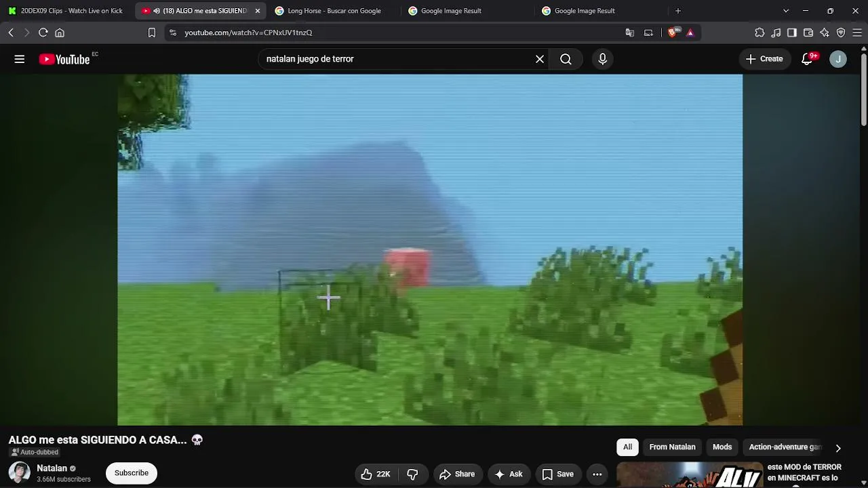Save the video to a playlist
868x488 pixels.
pyautogui.click(x=557, y=474)
